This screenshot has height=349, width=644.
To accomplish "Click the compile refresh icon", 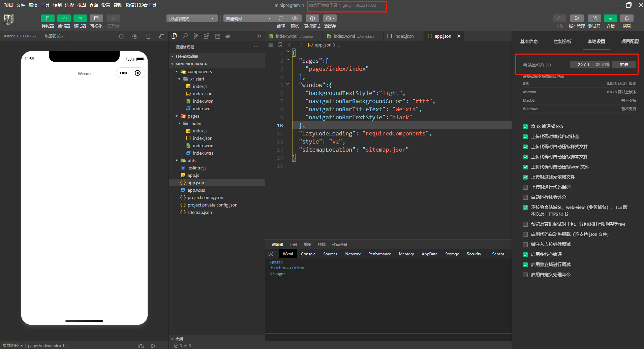I will [x=281, y=18].
